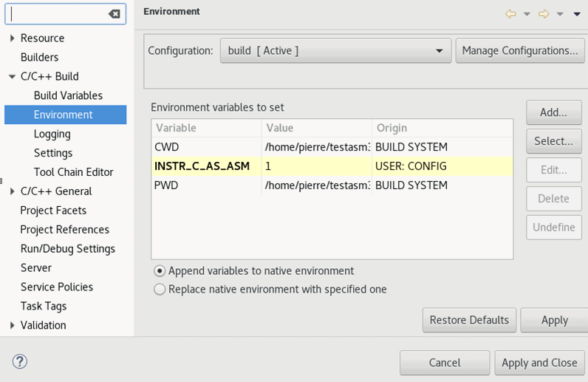Select the INSTR_C_AS_ASM variable row

(202, 166)
